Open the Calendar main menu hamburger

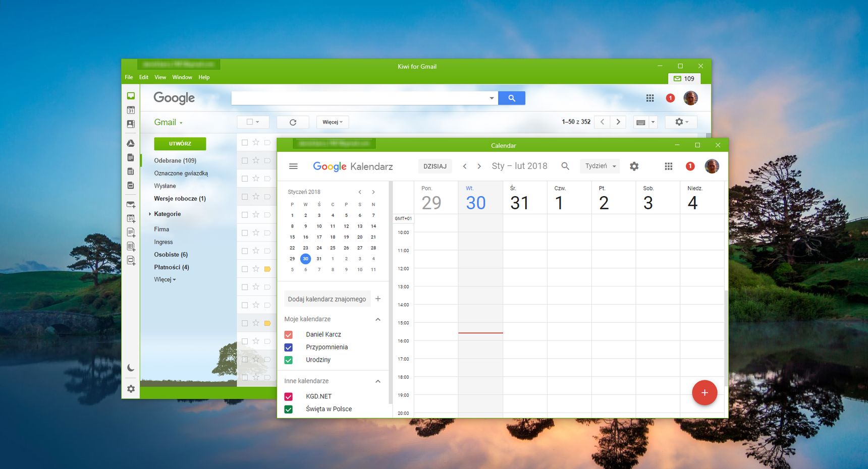293,166
